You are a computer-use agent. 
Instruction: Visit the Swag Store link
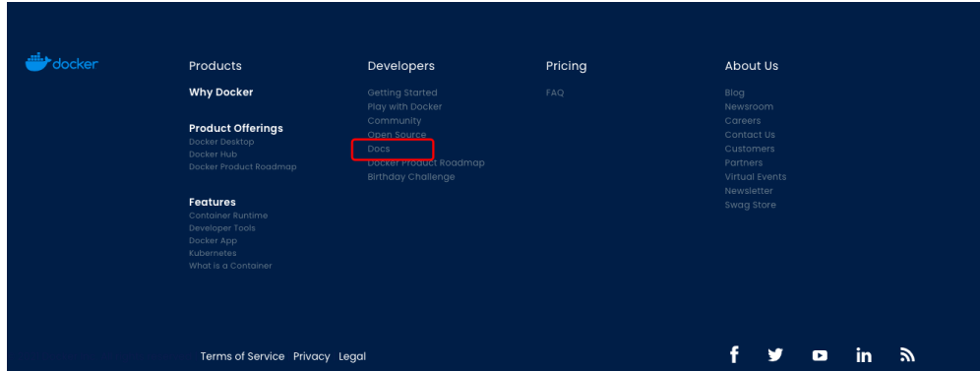click(750, 205)
